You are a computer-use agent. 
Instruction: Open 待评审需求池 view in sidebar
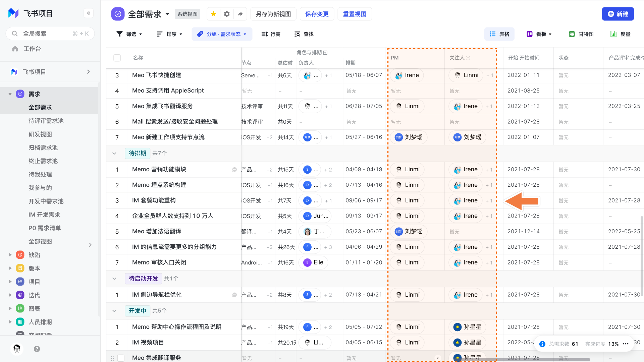46,121
